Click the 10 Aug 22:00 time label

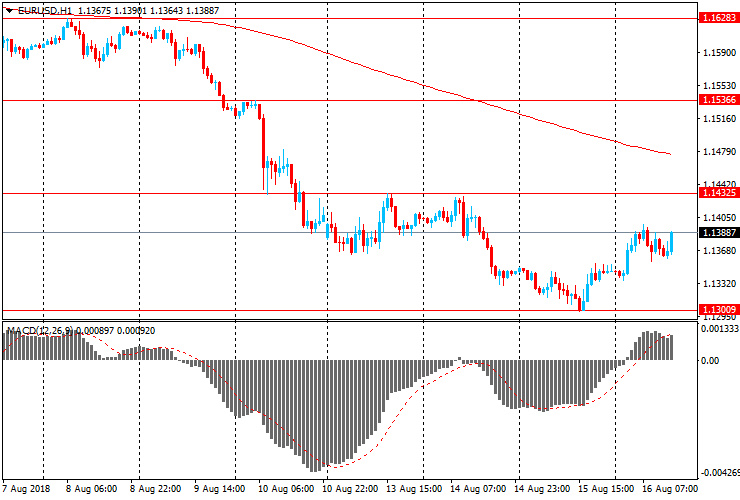pos(350,489)
